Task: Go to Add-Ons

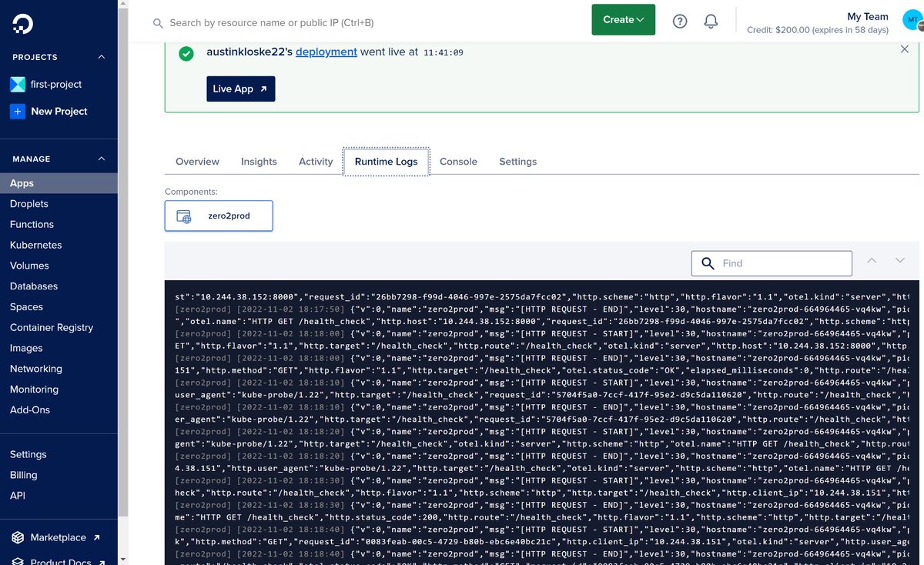Action: (x=30, y=410)
